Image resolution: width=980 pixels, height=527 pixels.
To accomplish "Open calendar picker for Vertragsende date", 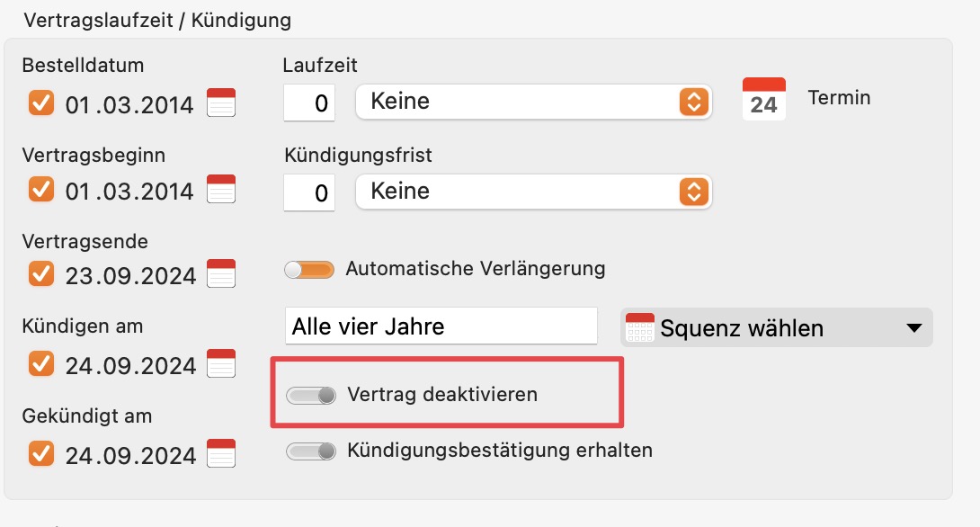I will (221, 273).
